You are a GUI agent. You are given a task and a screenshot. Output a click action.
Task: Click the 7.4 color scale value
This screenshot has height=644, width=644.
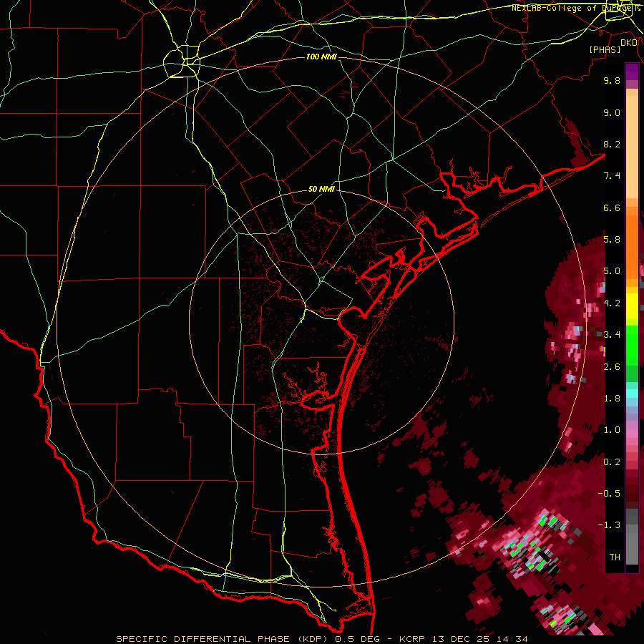pos(612,176)
